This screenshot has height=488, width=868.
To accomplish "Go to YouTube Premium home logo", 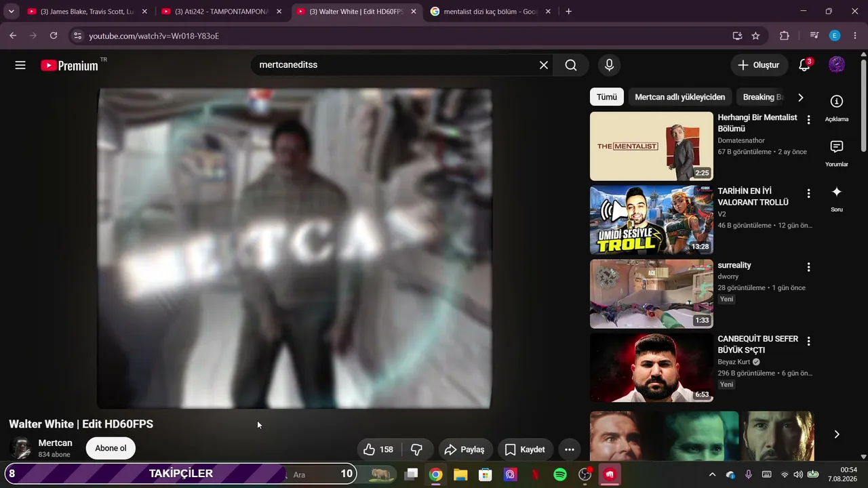I will click(x=70, y=65).
